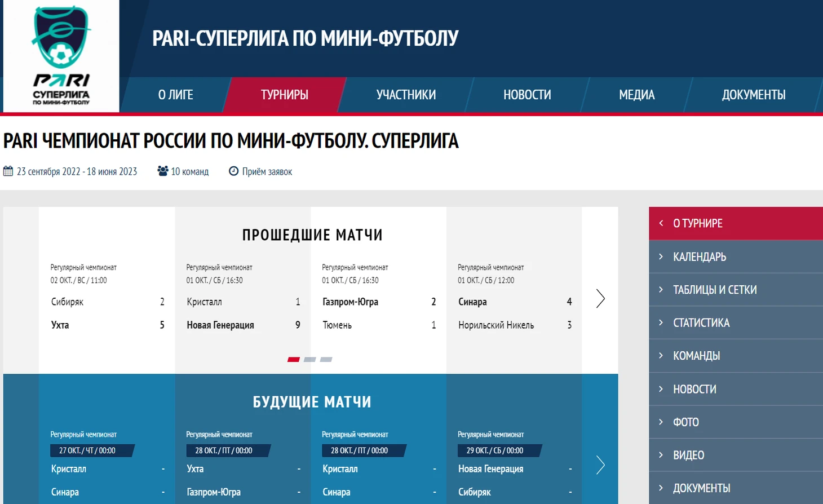Click the 'ПРОШЕДШИЕ МАТЧИ' heading
The width and height of the screenshot is (823, 504).
pos(312,235)
